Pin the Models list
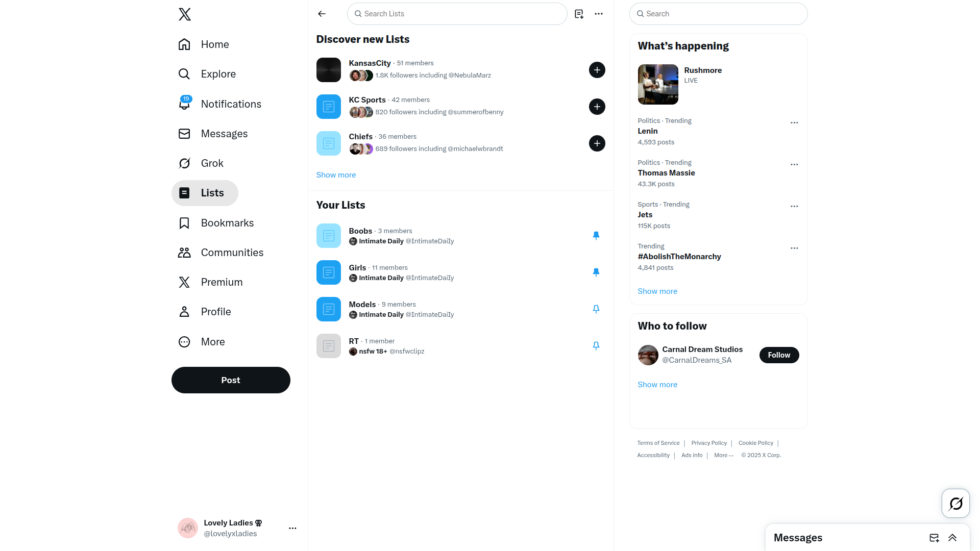Screen dimensions: 980x551 [596, 309]
